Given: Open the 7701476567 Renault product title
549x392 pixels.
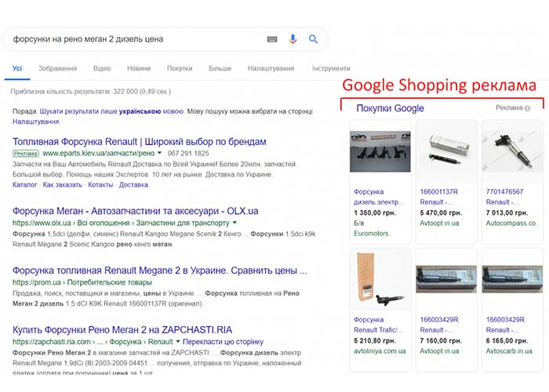Looking at the screenshot, I should (x=504, y=197).
